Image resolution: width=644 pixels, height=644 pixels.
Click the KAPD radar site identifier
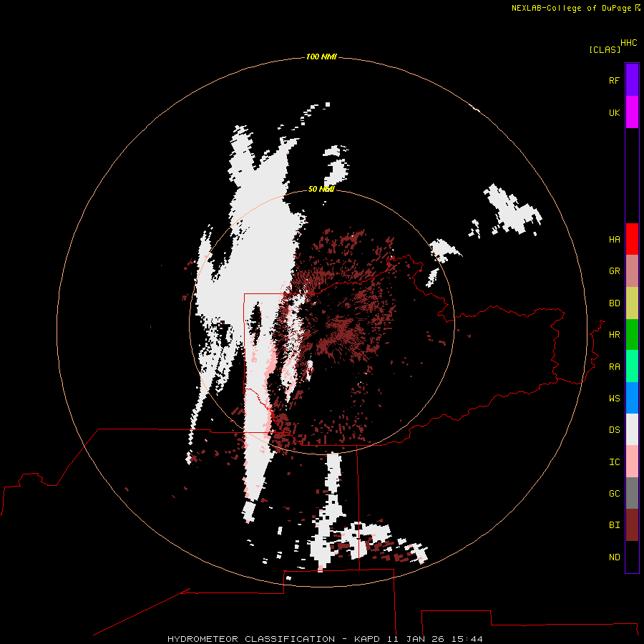pos(367,639)
